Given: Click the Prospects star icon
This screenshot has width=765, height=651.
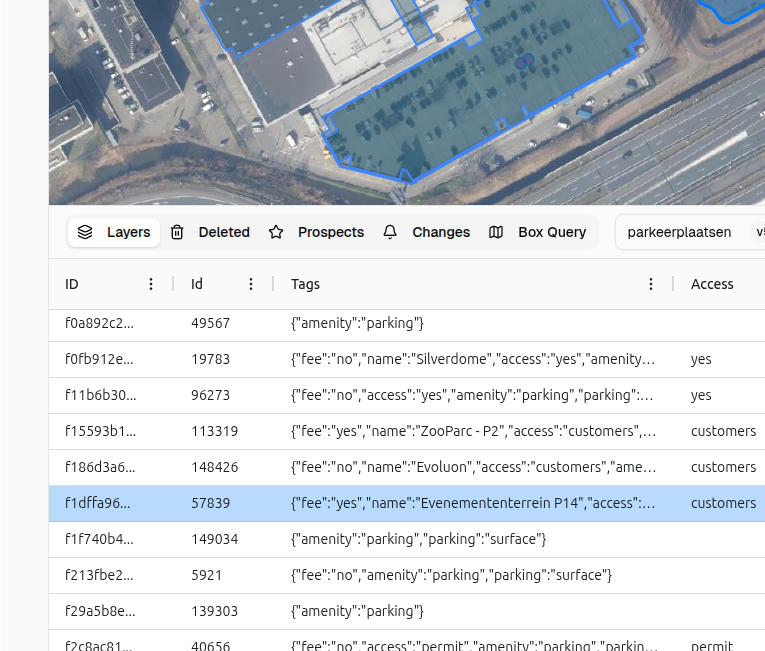Looking at the screenshot, I should [276, 232].
